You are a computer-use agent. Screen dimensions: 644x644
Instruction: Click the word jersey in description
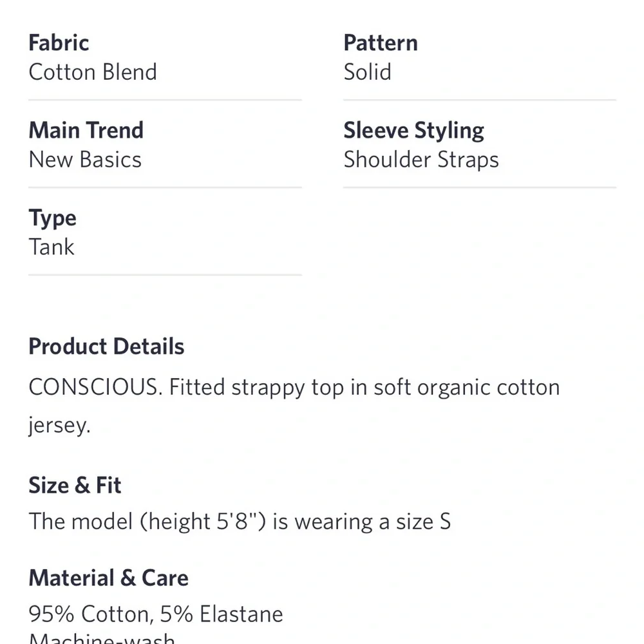point(59,425)
